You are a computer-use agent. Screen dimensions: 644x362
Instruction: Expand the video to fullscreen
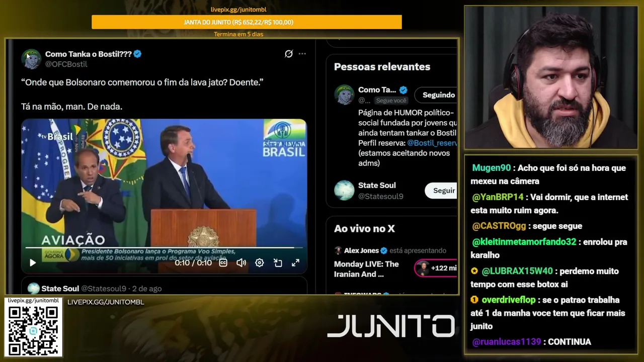296,262
